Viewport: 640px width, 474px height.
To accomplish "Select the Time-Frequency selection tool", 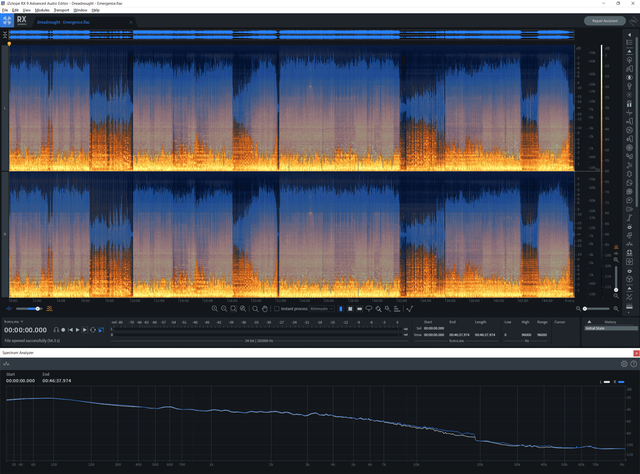I will point(350,309).
